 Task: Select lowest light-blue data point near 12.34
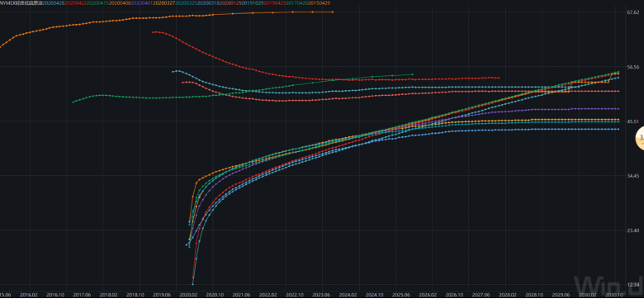pos(192,284)
